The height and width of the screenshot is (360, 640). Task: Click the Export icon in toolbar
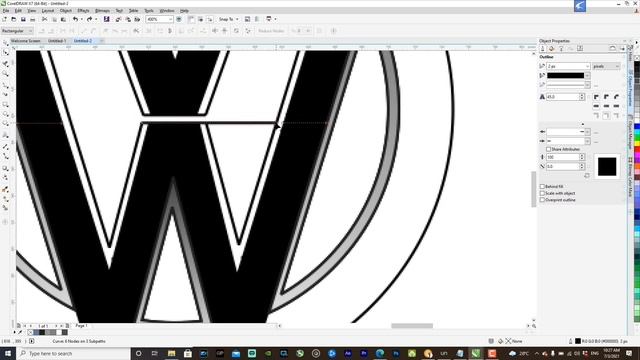pyautogui.click(x=128, y=19)
